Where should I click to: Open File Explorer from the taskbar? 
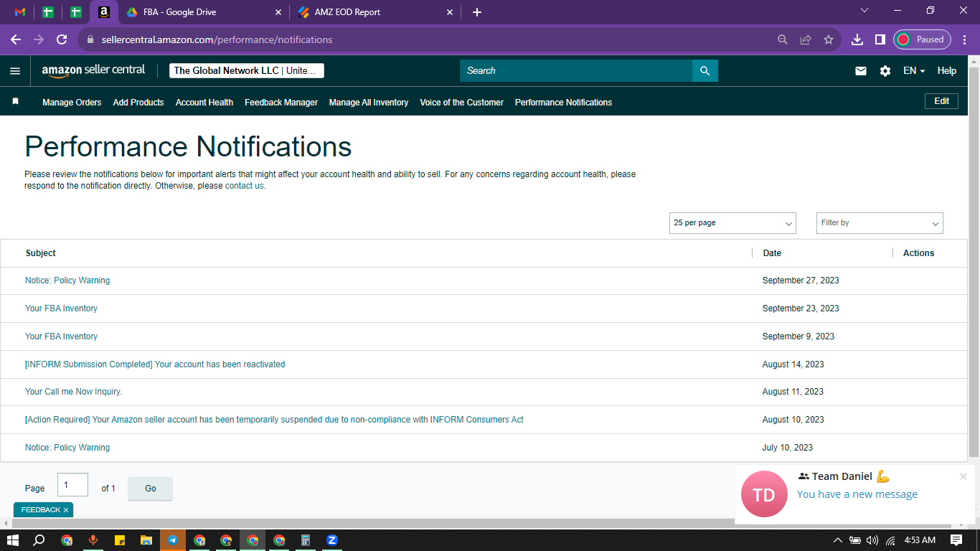click(146, 540)
